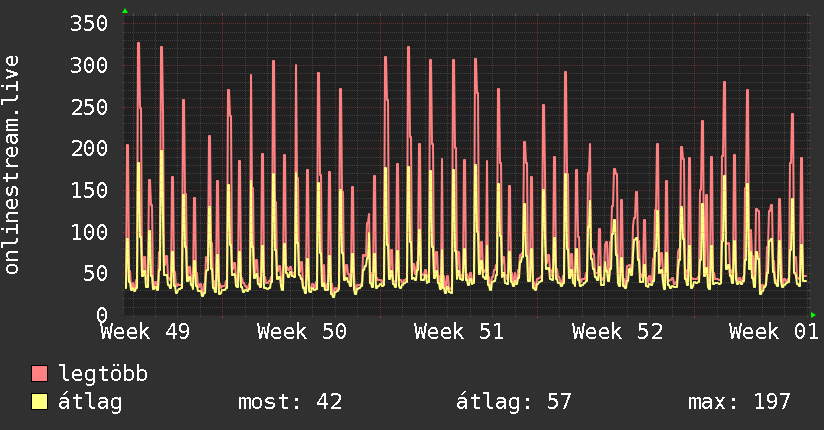Click the green arrow atop the y-axis

125,11
